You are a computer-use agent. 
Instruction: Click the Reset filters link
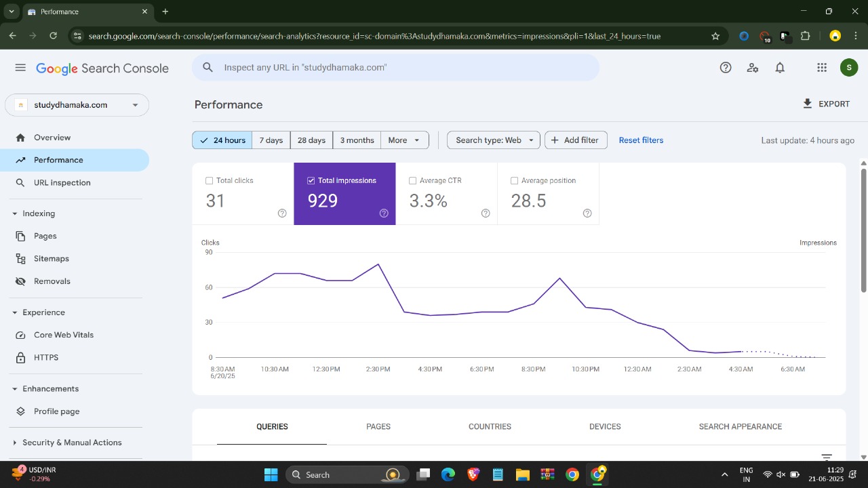(641, 140)
